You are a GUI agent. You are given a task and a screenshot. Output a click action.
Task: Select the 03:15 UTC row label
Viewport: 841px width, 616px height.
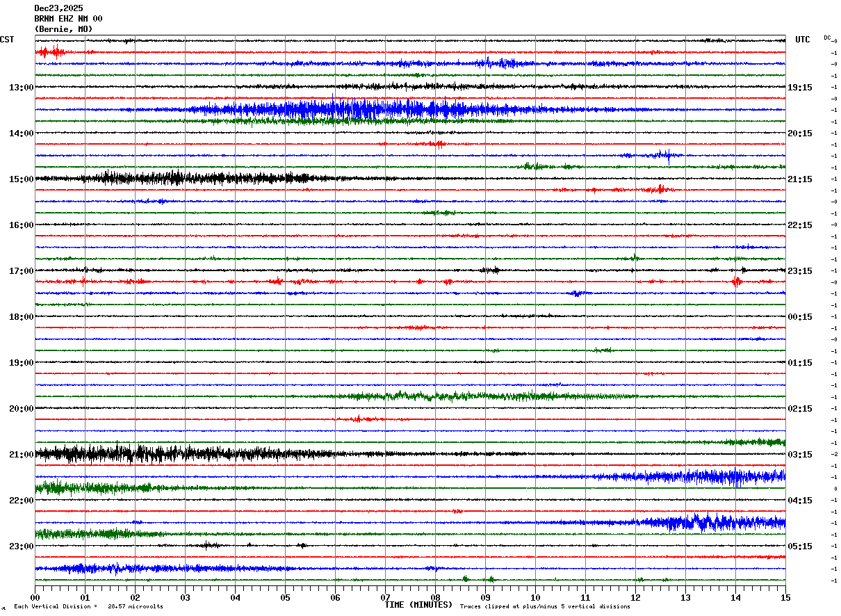[x=799, y=455]
